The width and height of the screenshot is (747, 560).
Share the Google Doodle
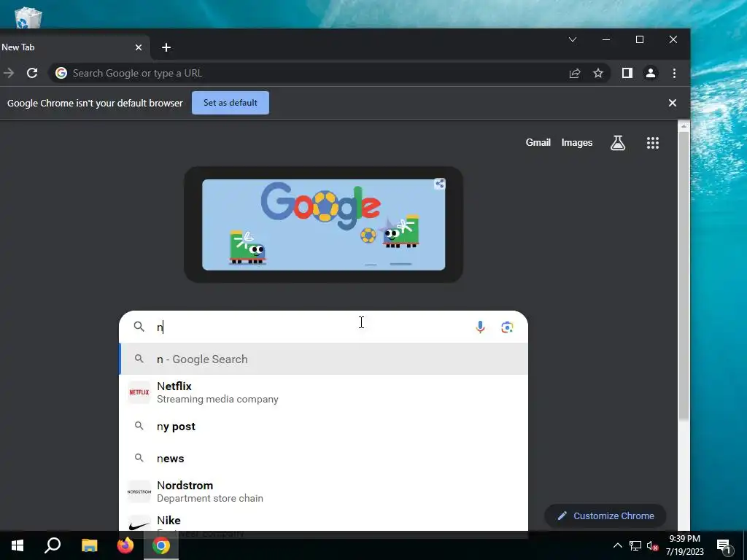point(439,184)
